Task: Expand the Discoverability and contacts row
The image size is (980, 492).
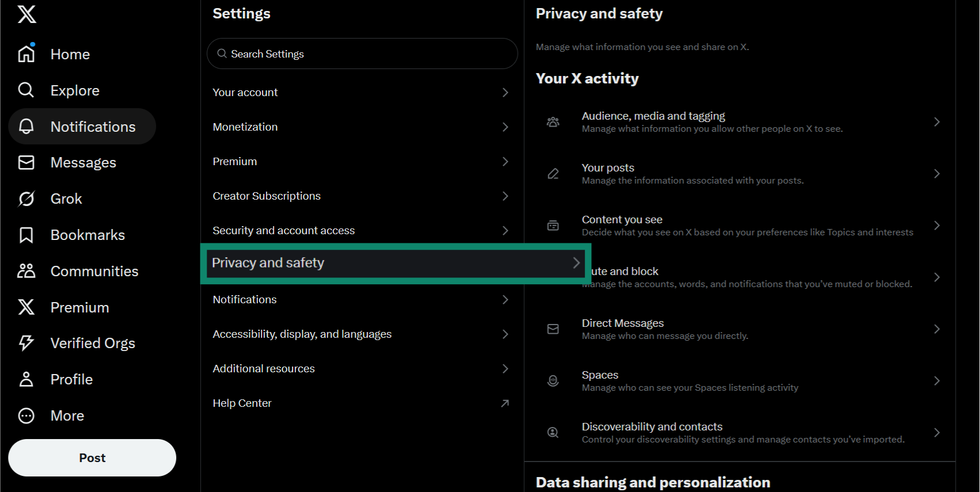Action: 743,432
